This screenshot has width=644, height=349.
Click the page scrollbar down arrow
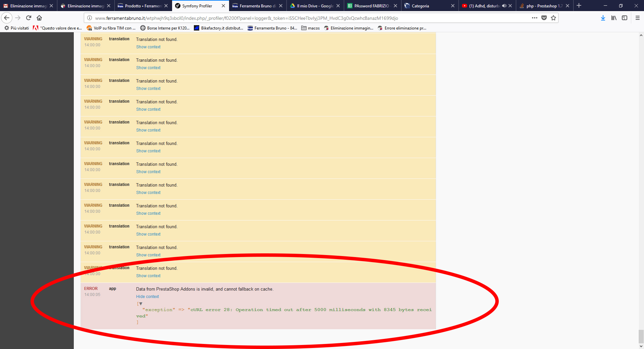pos(641,346)
